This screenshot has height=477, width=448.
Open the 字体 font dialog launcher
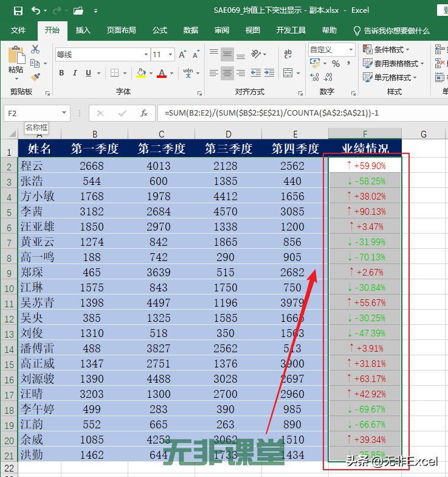pos(199,94)
